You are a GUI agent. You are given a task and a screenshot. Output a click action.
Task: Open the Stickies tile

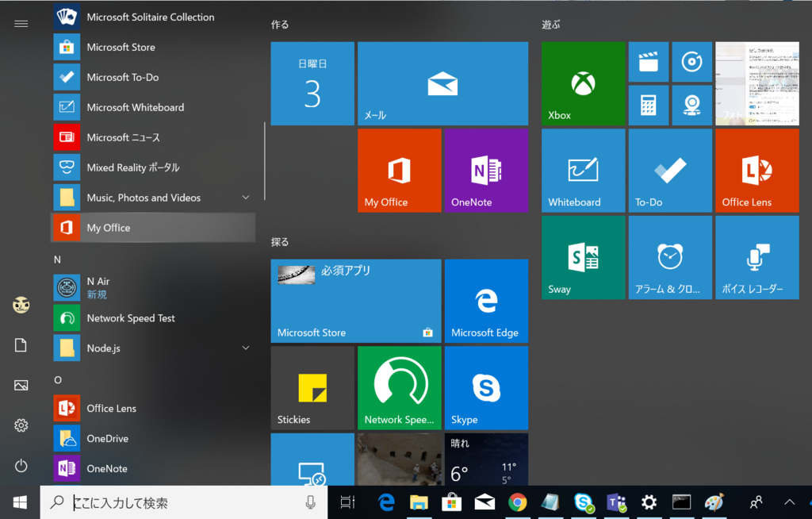click(x=312, y=388)
